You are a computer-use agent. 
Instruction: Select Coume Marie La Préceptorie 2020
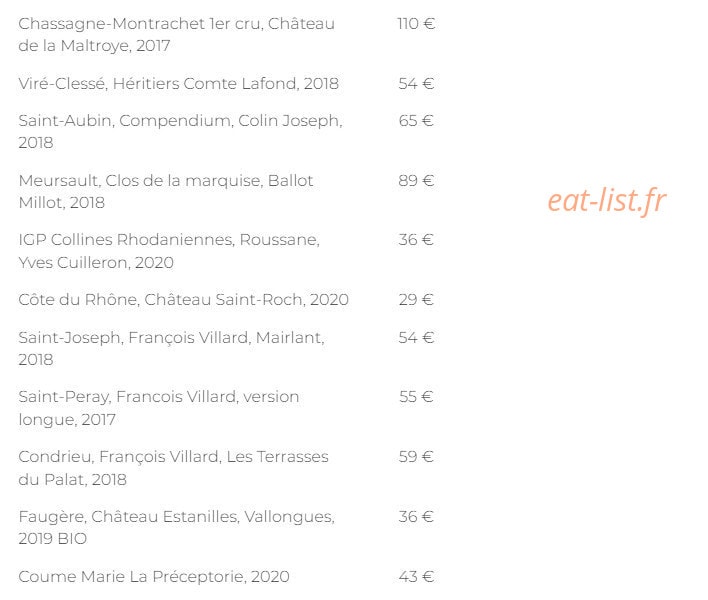point(154,577)
